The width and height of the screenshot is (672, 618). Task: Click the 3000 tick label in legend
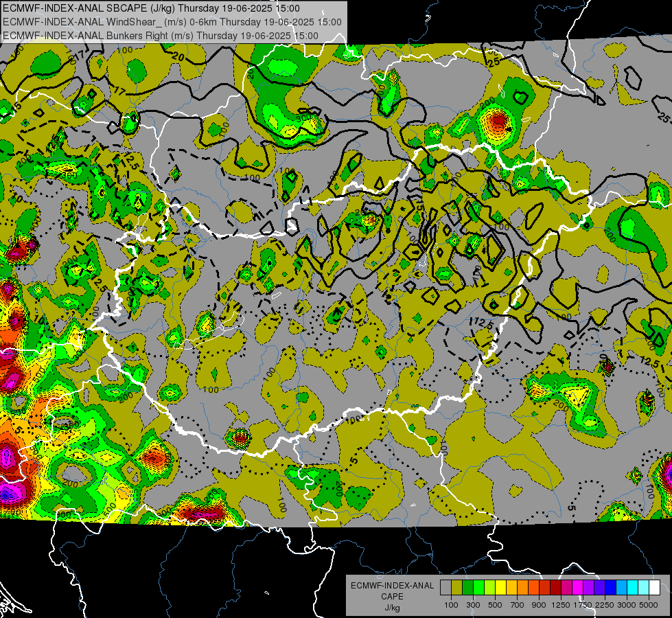tap(627, 605)
